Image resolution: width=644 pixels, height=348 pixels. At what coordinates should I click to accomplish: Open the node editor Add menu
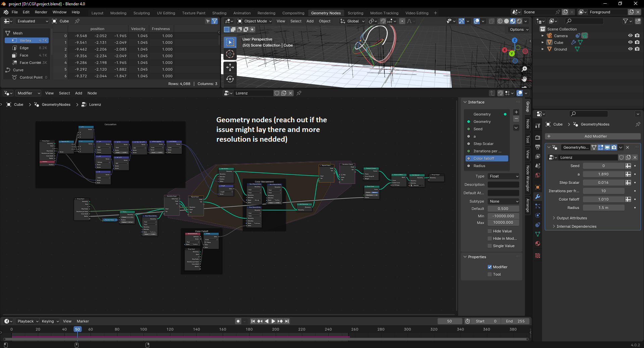78,93
